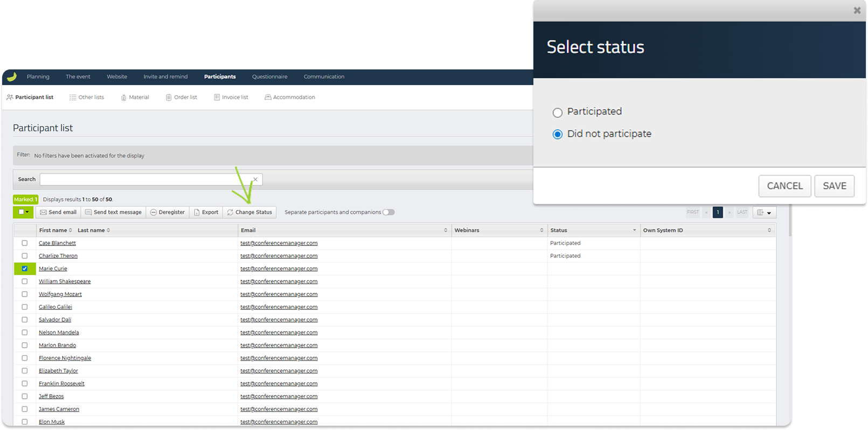The image size is (868, 430).
Task: Open the Invite and remind menu
Action: point(165,77)
